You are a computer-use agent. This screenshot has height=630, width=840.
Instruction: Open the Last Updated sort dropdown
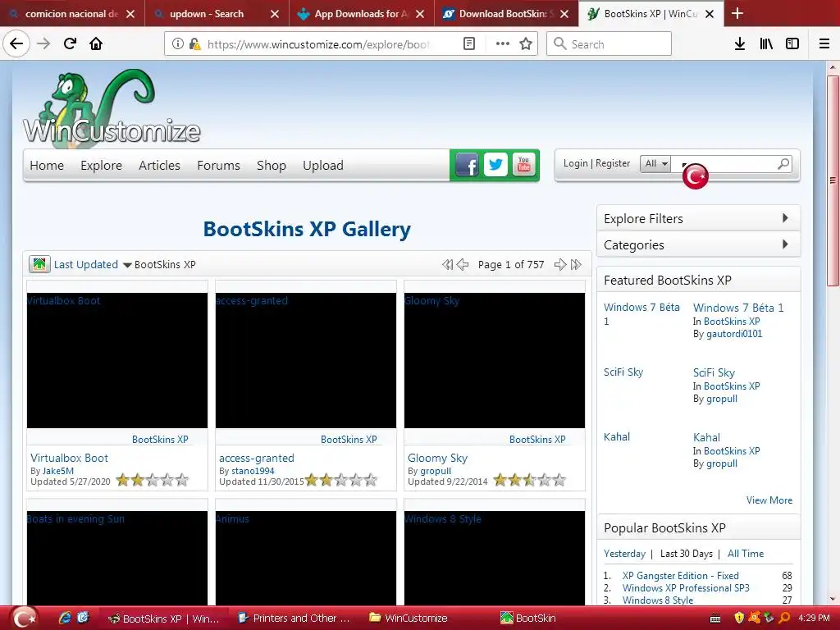[x=92, y=265]
